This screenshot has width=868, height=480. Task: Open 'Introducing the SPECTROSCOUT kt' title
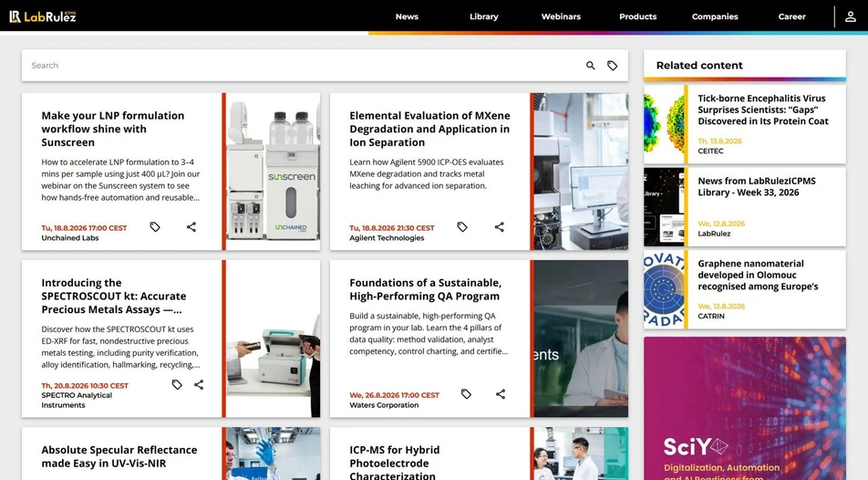(x=114, y=296)
